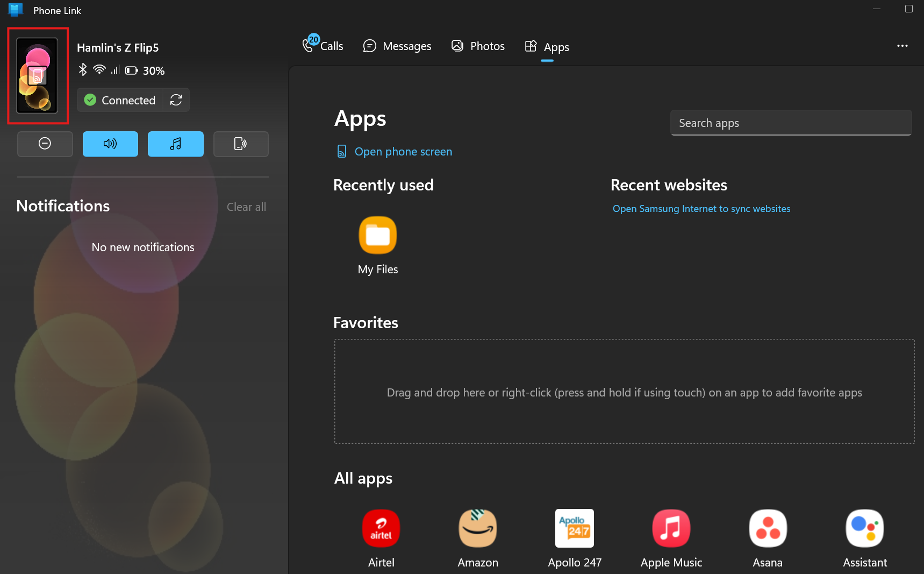Open My Files from Recently used
The image size is (924, 574).
click(378, 235)
